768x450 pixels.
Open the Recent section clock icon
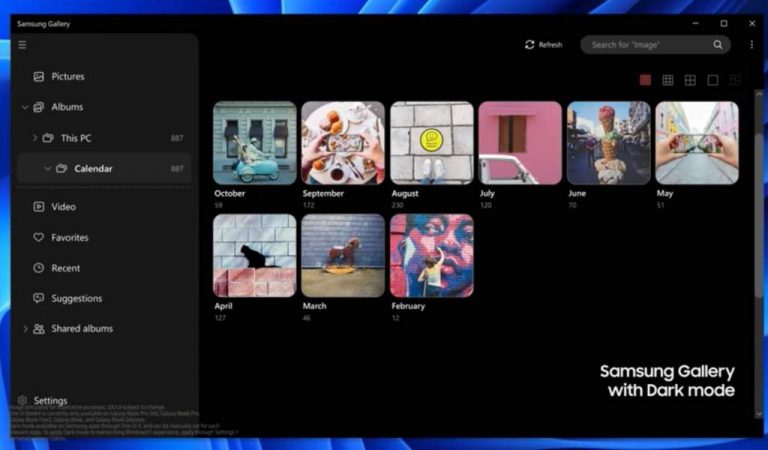tap(39, 268)
